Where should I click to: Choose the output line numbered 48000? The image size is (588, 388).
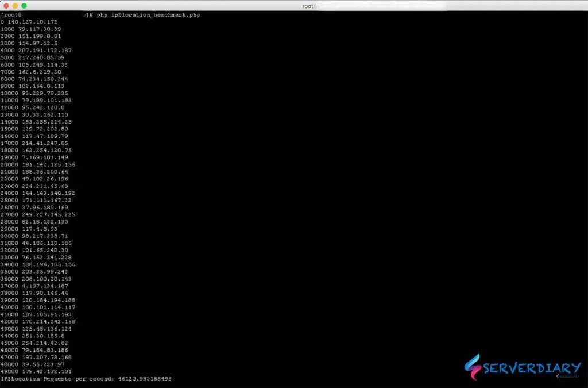coord(33,364)
